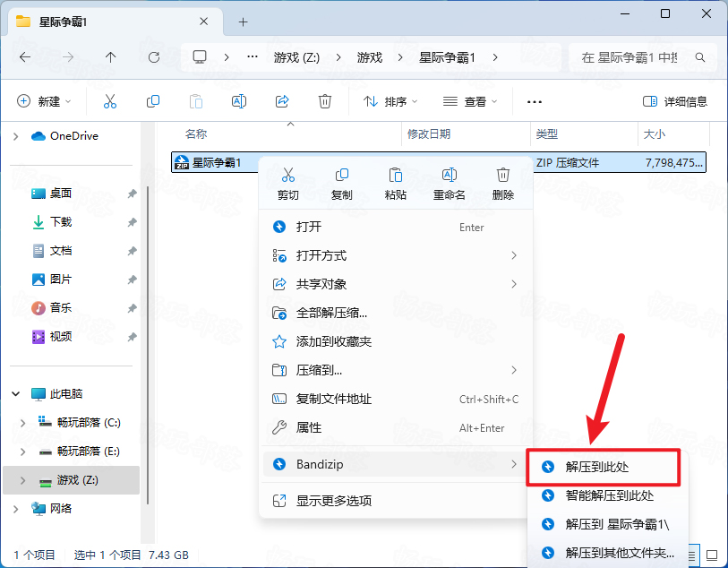The image size is (728, 568).
Task: Click the PC monitor icon in the address bar
Action: point(200,57)
